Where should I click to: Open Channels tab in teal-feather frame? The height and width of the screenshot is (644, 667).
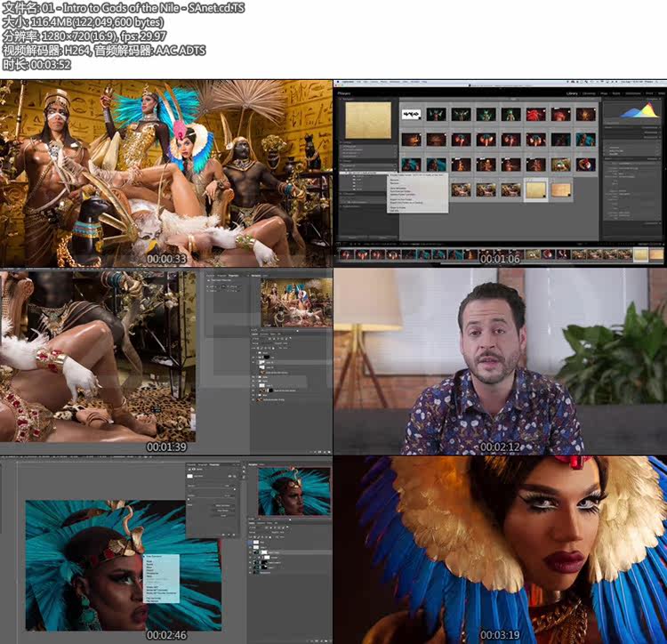tap(261, 523)
